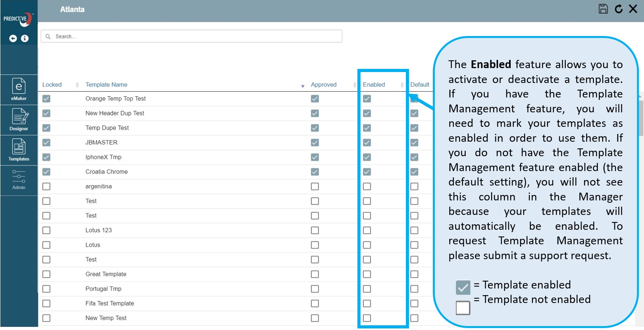Click the Predictive logo
The image size is (644, 330).
[x=18, y=19]
